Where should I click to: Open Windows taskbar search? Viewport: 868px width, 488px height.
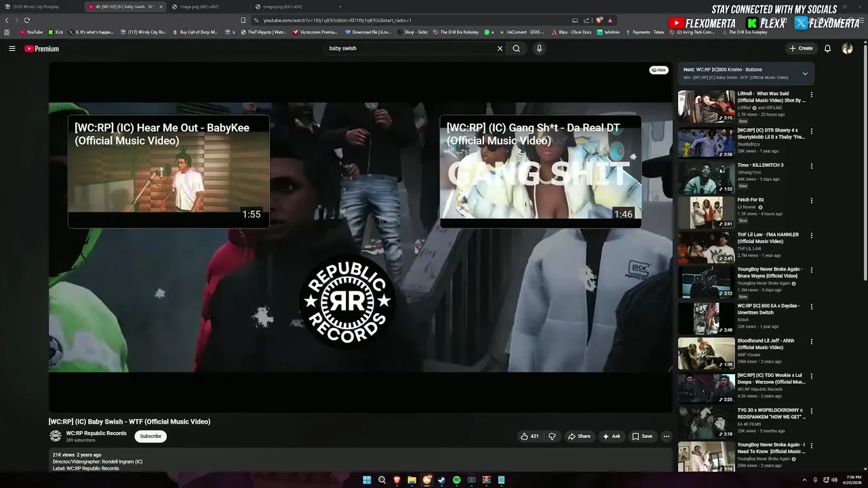(382, 480)
